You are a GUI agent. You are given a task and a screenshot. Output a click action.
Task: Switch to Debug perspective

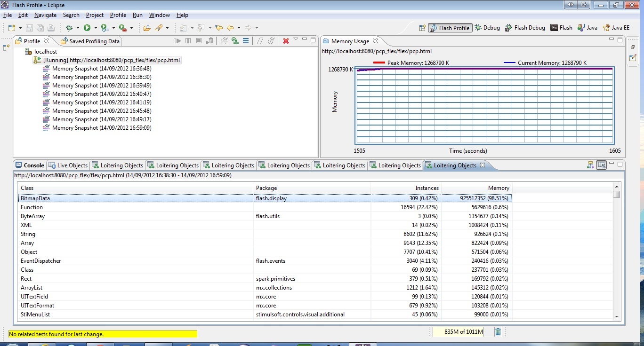pos(487,28)
